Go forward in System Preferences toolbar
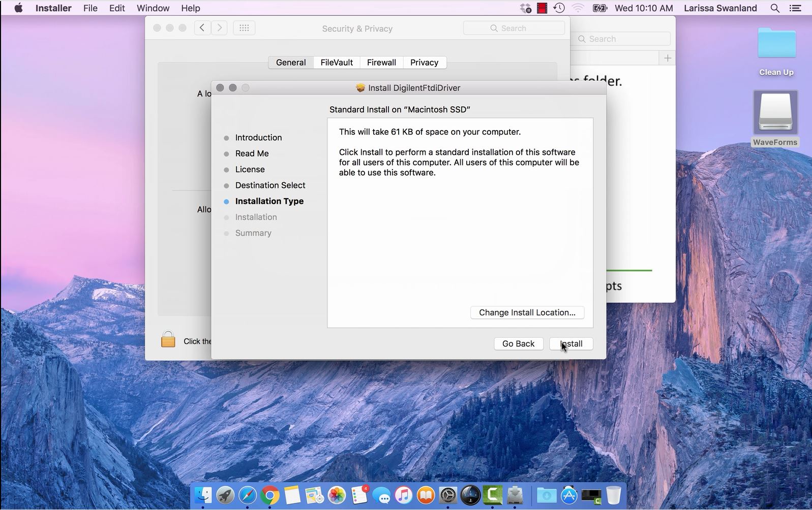 (x=219, y=28)
